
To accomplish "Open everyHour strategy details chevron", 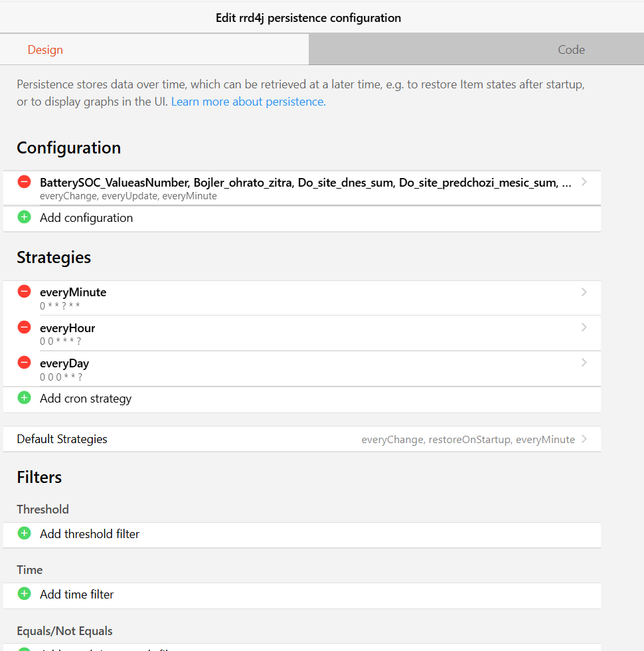I will pos(584,327).
